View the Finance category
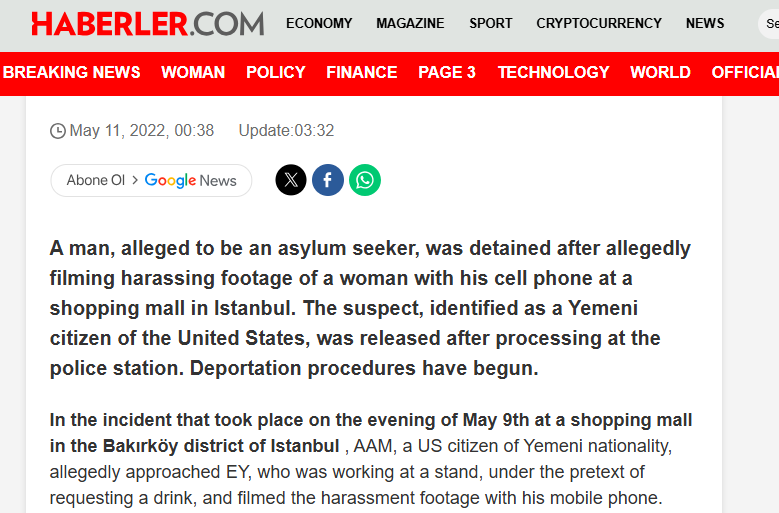Screen dimensions: 779x513 362,72
